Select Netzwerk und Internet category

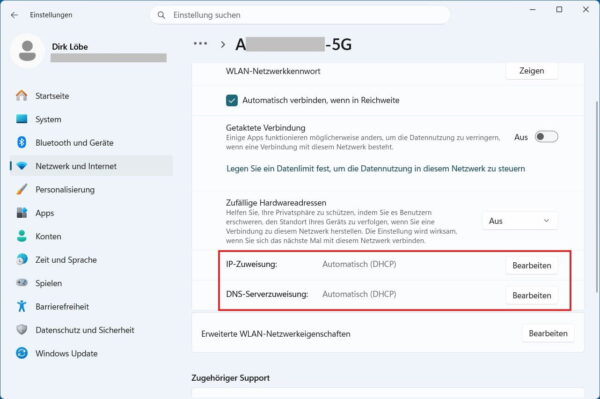tap(91, 166)
